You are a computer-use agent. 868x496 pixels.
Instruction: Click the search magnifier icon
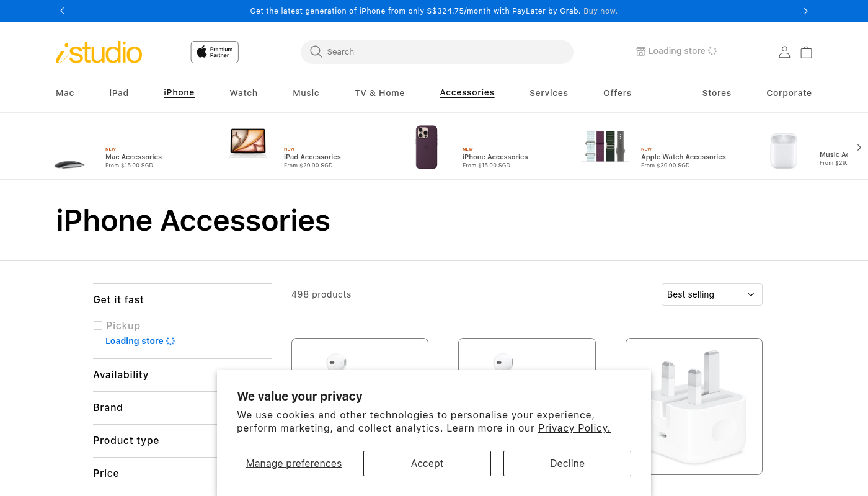(316, 51)
